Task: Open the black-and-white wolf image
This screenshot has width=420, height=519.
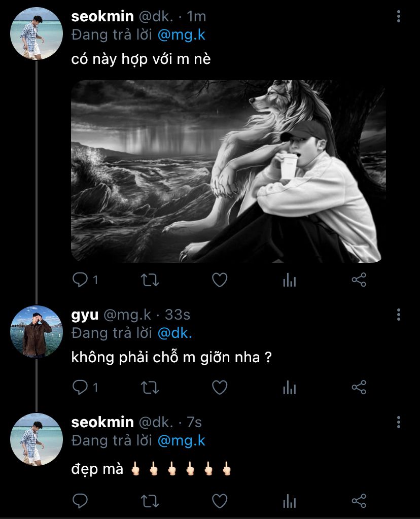Action: coord(228,171)
